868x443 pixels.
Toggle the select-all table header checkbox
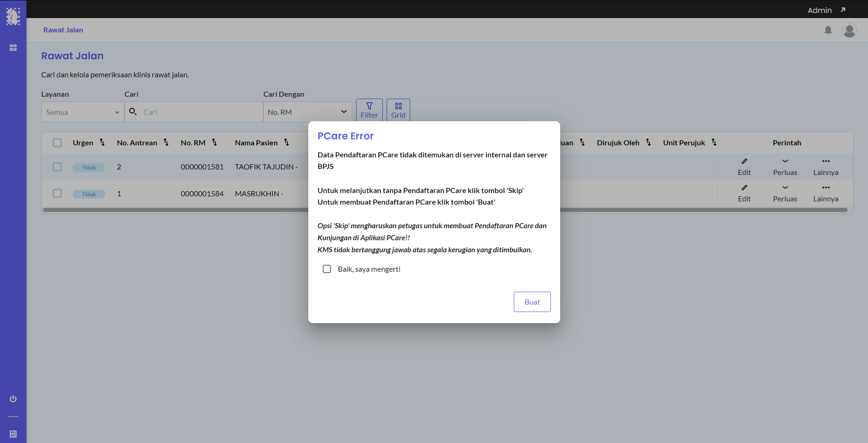tap(57, 143)
